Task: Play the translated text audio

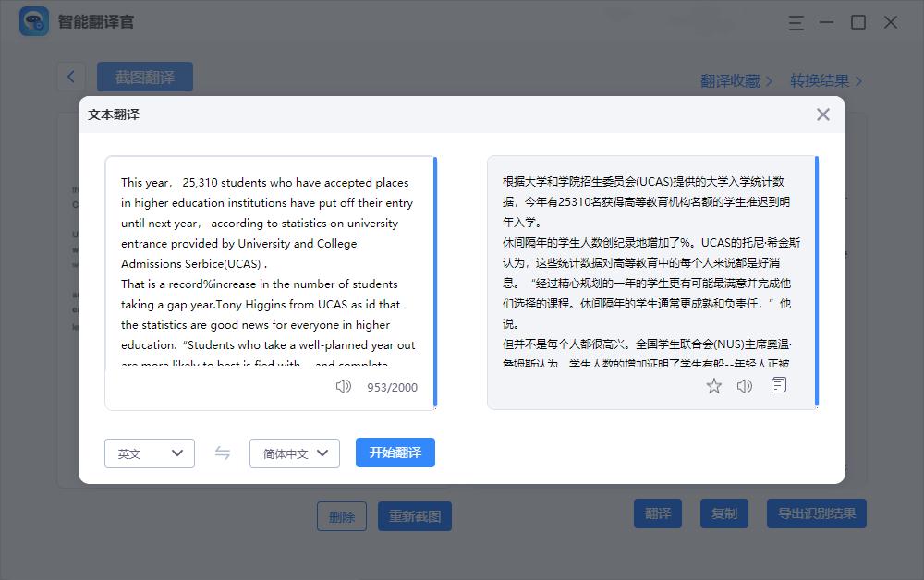Action: click(745, 386)
